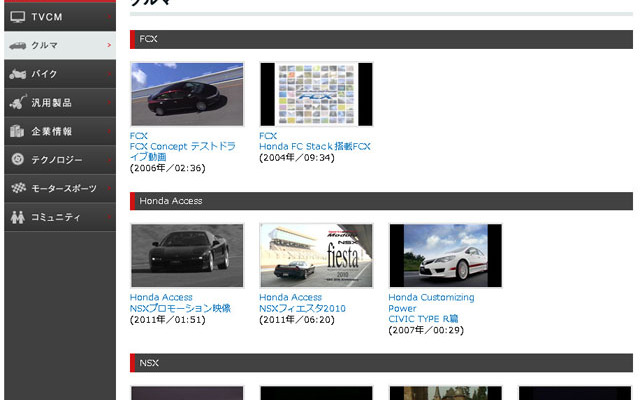Click the checkered flag icon beside モータースポーツ

point(18,188)
